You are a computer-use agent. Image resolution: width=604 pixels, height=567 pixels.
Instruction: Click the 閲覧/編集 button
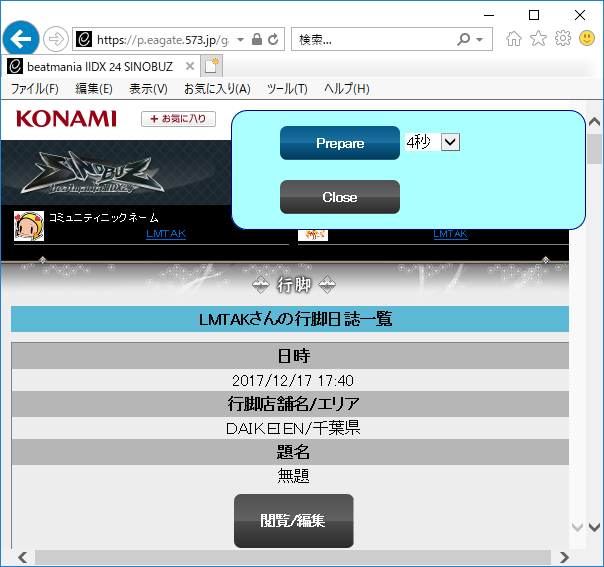click(294, 521)
